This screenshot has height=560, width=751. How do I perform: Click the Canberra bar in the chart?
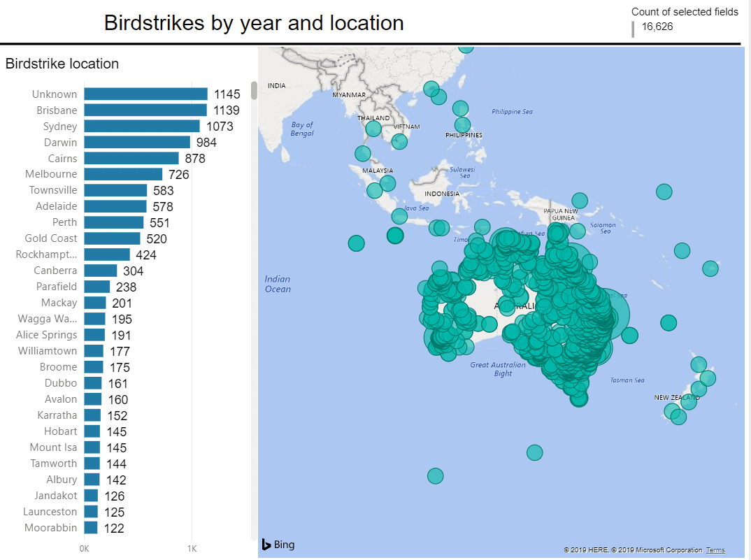[x=101, y=271]
